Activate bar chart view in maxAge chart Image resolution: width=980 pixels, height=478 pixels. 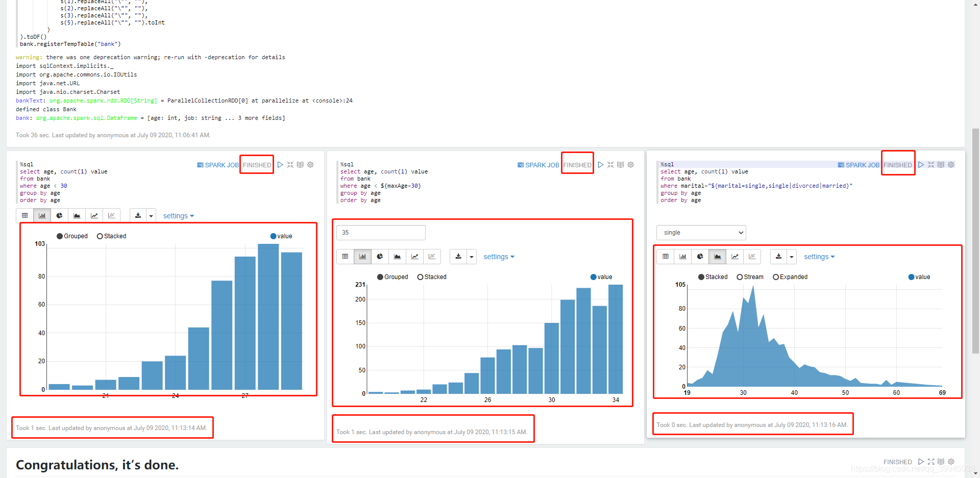point(362,257)
